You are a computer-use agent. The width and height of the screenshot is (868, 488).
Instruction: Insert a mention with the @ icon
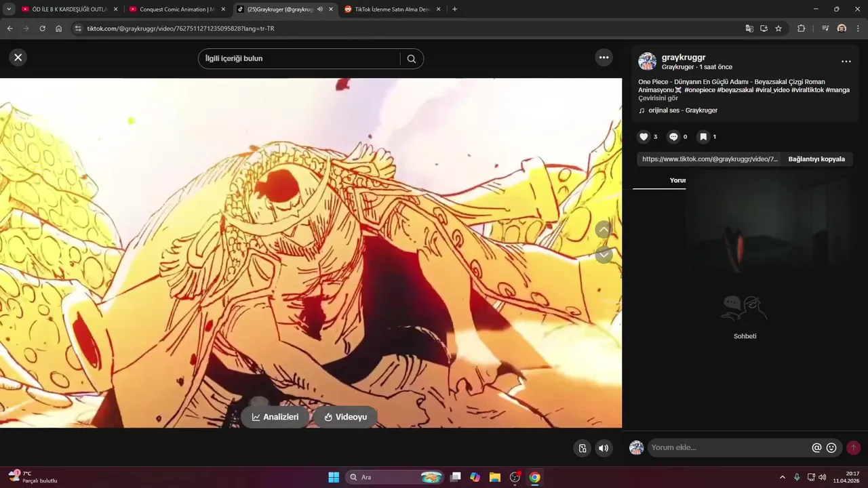click(816, 448)
